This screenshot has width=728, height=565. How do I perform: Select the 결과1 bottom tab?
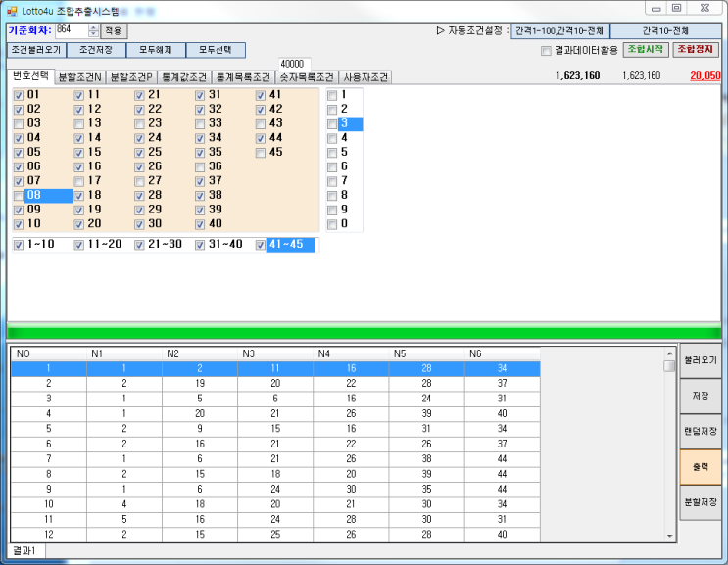pyautogui.click(x=26, y=551)
